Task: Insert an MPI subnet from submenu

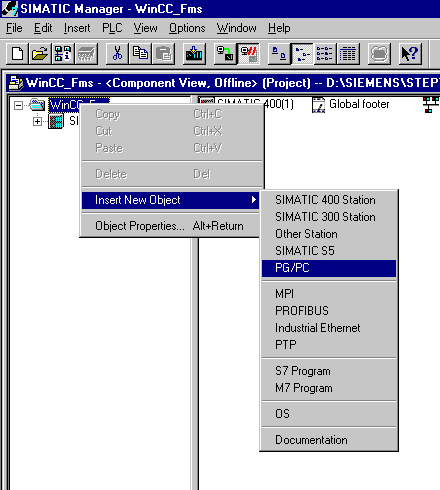Action: (329, 294)
